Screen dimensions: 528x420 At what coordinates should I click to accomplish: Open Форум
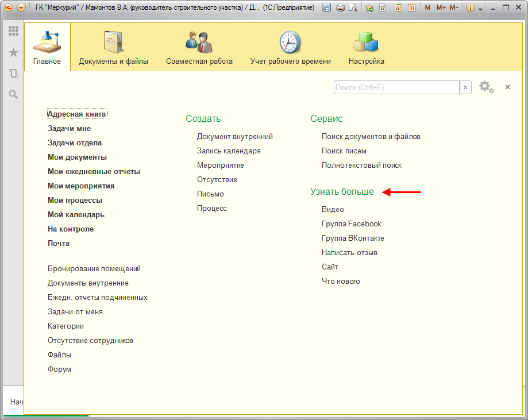[59, 369]
